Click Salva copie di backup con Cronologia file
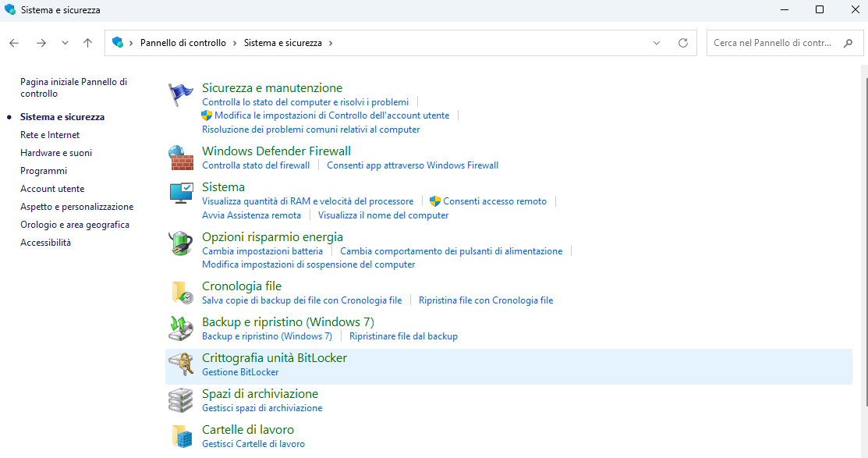 pyautogui.click(x=302, y=300)
